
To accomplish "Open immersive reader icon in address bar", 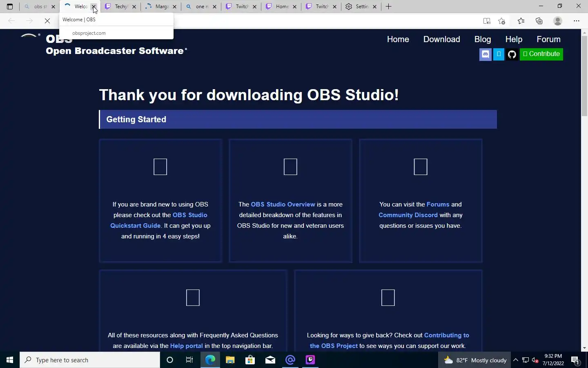I will click(x=486, y=21).
